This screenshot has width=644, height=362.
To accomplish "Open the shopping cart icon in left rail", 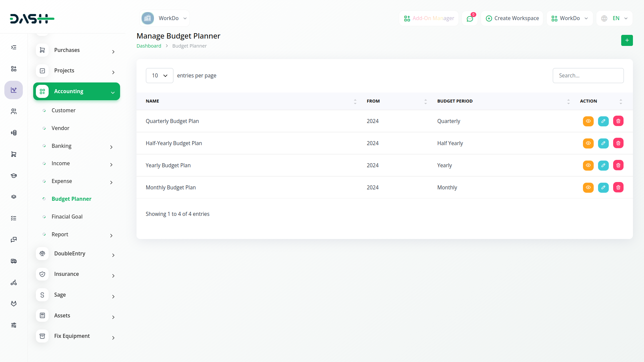I will 14,154.
